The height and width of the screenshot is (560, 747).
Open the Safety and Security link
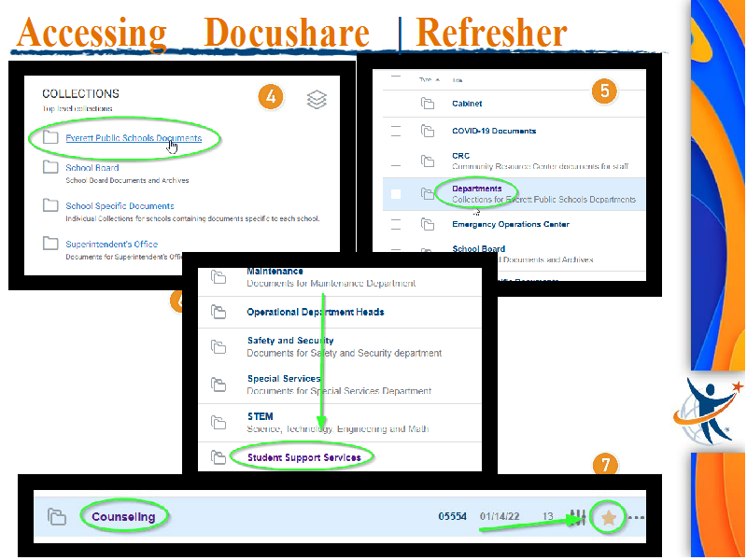point(290,341)
